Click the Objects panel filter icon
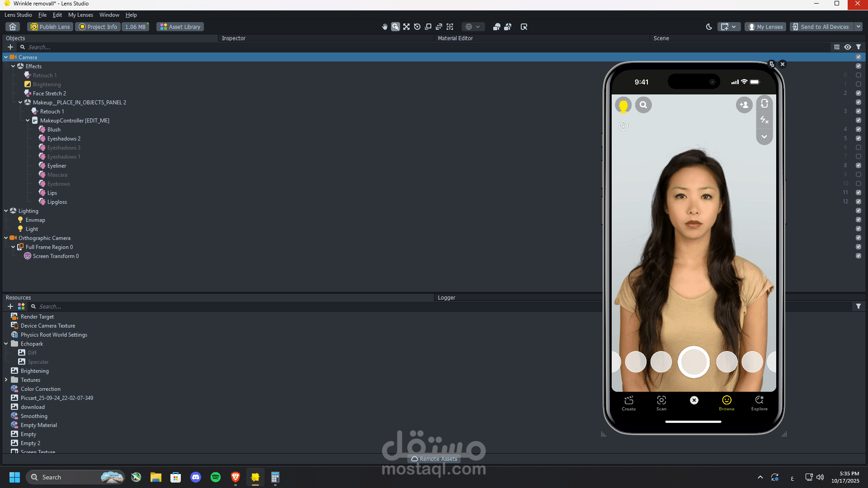This screenshot has height=488, width=868. pyautogui.click(x=859, y=47)
